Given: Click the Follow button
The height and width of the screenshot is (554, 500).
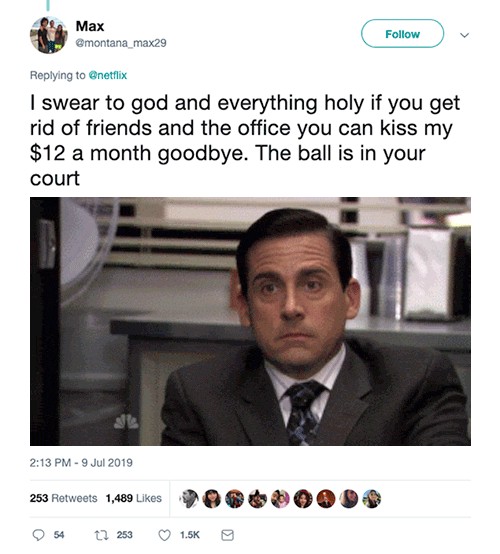Looking at the screenshot, I should click(x=402, y=34).
